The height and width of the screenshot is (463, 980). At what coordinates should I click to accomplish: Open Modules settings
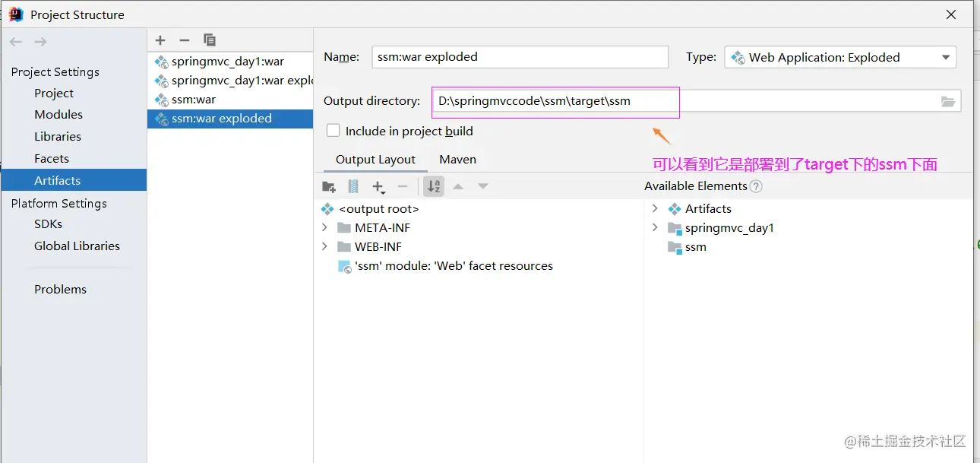(x=58, y=114)
